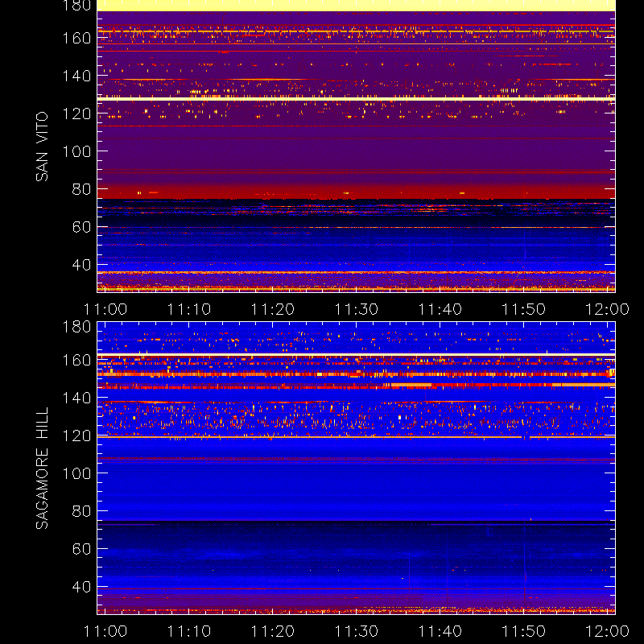644x644 pixels.
Task: Choose the 11:00 time label under Sagamore Hill plot
Action: click(105, 631)
